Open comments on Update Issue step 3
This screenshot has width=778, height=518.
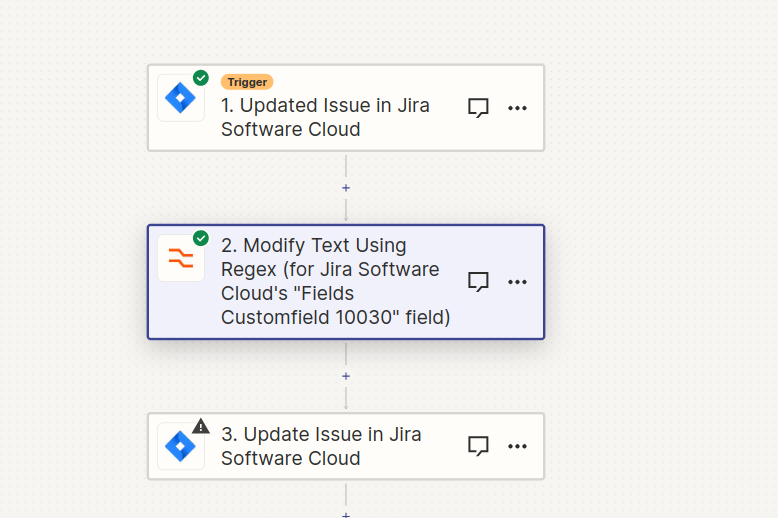click(478, 446)
